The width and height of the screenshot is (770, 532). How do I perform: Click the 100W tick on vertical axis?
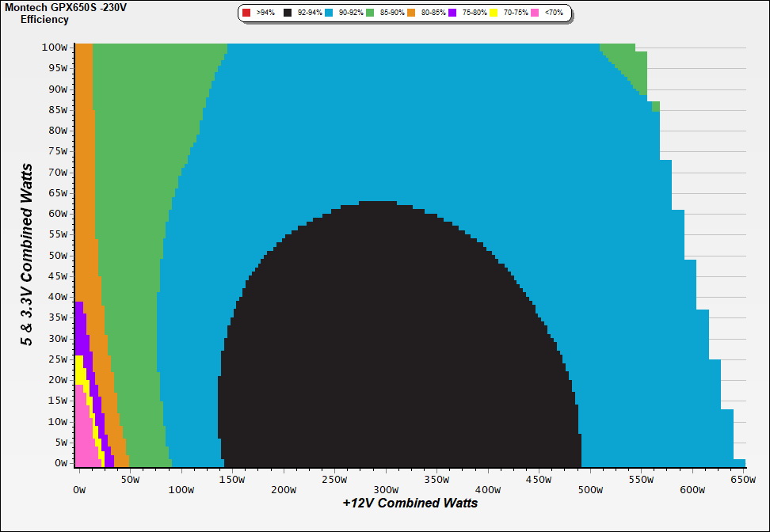tap(55, 47)
